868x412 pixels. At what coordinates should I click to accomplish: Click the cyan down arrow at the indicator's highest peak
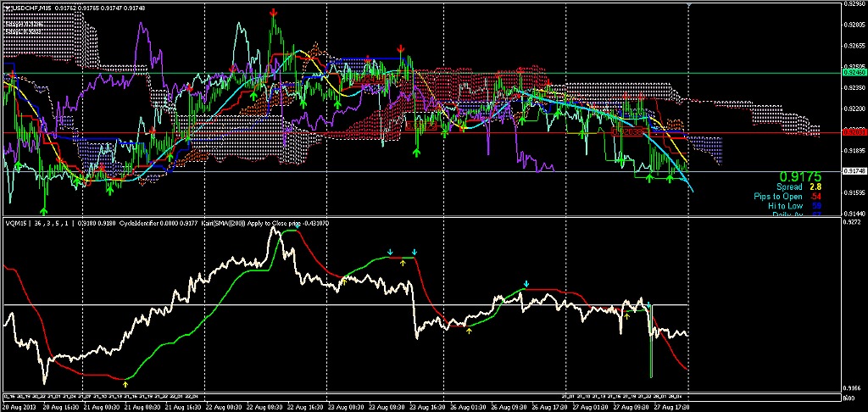[x=298, y=226]
